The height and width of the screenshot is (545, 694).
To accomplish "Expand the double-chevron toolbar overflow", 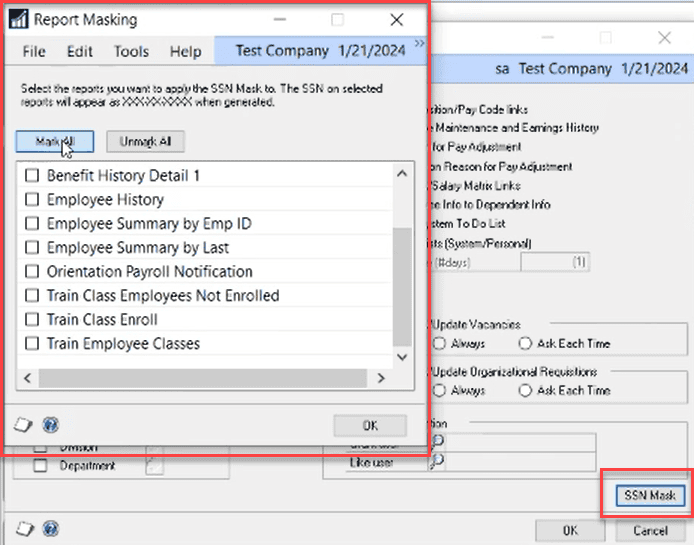I will click(x=419, y=43).
